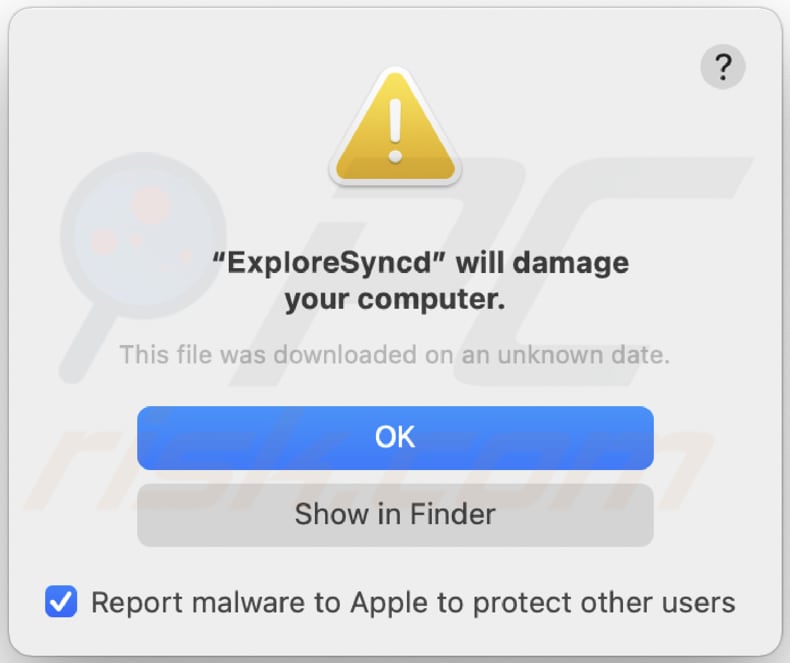Uncheck Report malware to Apple checkbox

(x=62, y=602)
